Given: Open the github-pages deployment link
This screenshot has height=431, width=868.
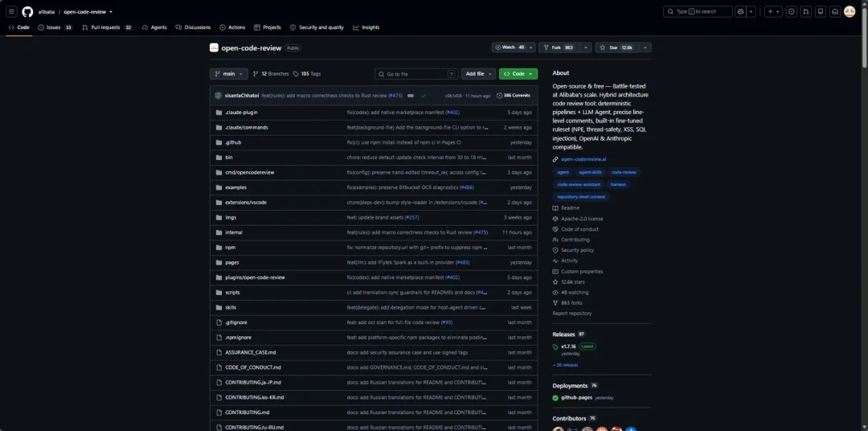Looking at the screenshot, I should [x=577, y=398].
